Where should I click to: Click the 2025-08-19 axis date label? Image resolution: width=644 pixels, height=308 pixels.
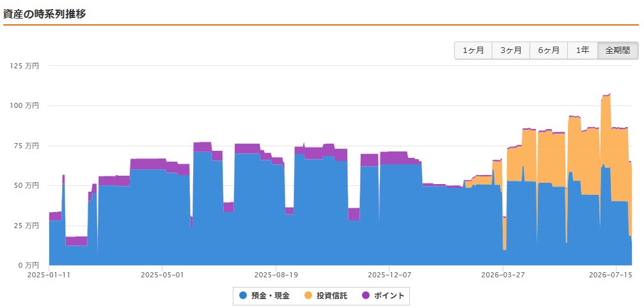pyautogui.click(x=276, y=274)
